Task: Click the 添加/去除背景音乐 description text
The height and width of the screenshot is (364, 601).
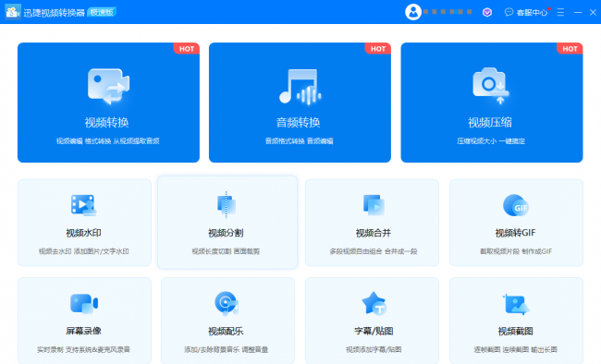Action: click(x=226, y=349)
